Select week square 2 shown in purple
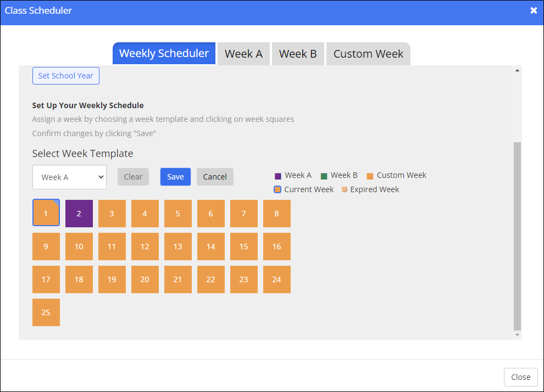Viewport: 544px width, 392px height. pos(79,213)
